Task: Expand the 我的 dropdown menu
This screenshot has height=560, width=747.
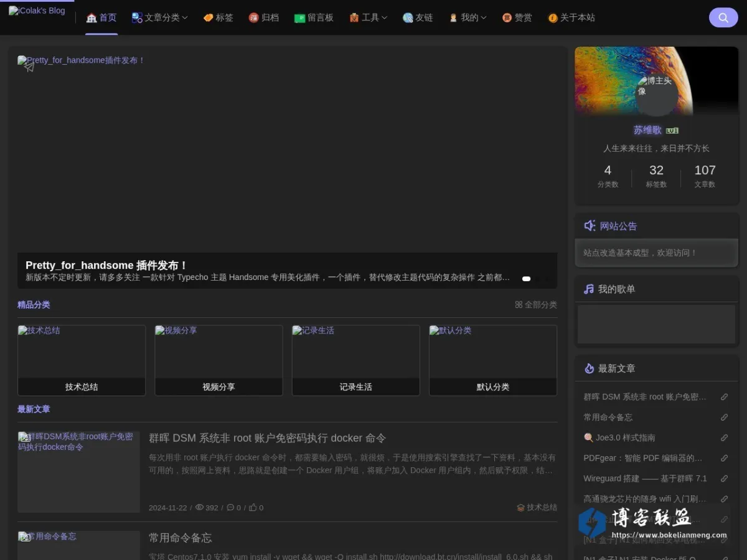Action: coord(467,17)
